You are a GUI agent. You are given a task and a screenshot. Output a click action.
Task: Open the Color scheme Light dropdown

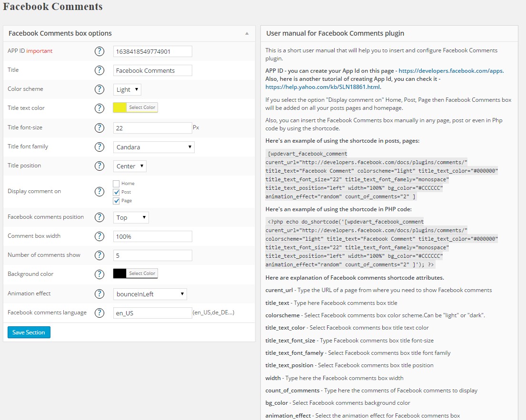point(127,89)
